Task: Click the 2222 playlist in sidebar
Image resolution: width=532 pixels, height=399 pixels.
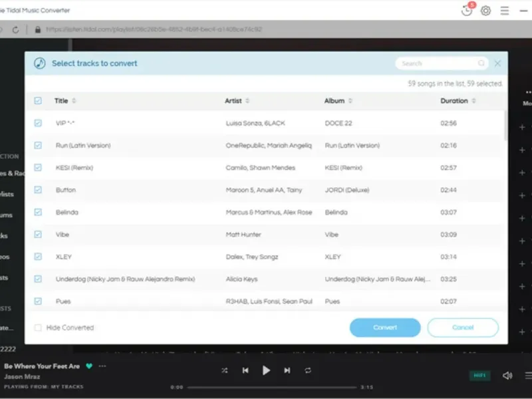Action: point(7,348)
